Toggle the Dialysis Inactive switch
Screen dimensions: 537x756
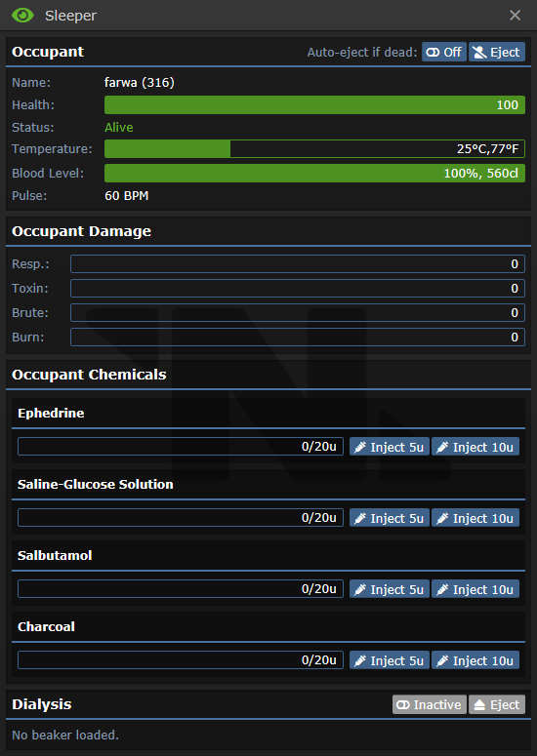(x=429, y=705)
